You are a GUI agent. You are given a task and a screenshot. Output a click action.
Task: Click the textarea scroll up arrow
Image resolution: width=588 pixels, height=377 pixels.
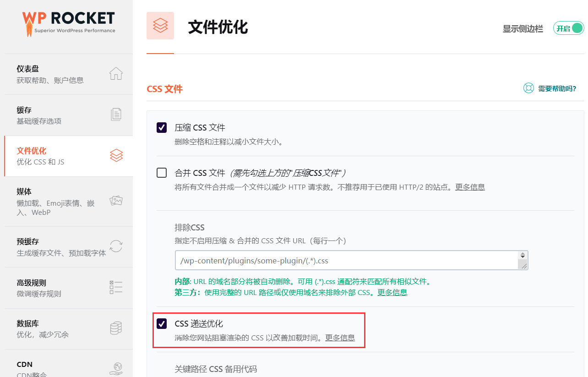[523, 255]
